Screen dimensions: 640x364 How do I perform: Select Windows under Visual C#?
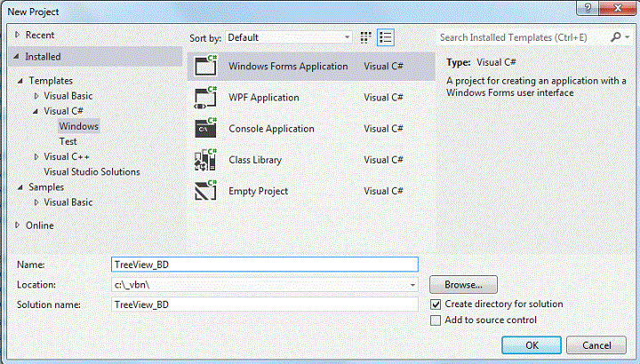tap(79, 126)
